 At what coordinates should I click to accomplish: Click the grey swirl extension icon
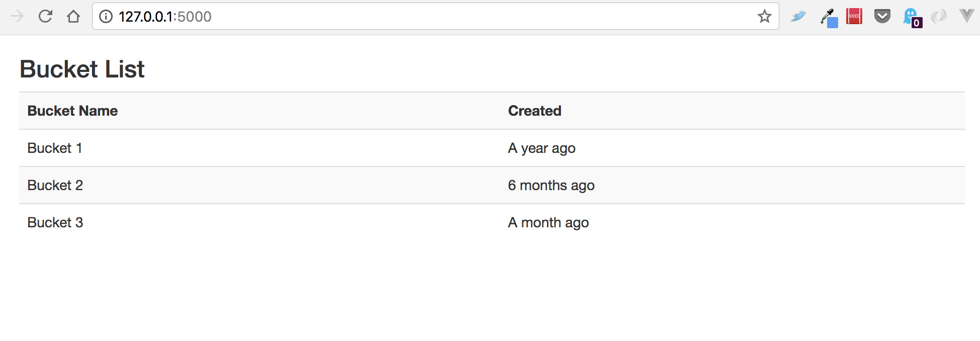coord(939,17)
